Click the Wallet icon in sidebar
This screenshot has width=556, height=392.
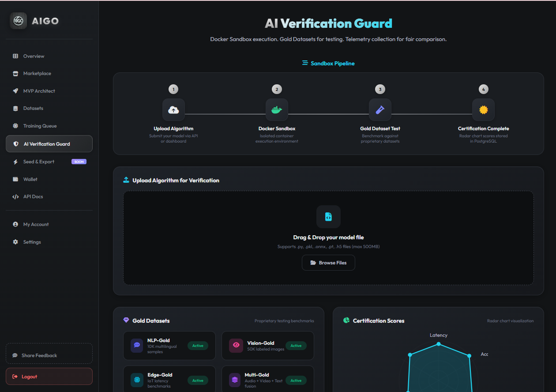coord(15,179)
